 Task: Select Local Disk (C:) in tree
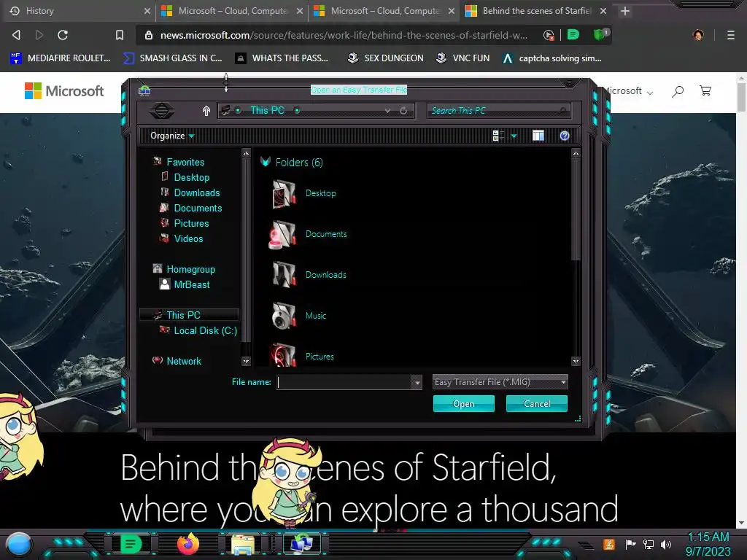point(205,330)
